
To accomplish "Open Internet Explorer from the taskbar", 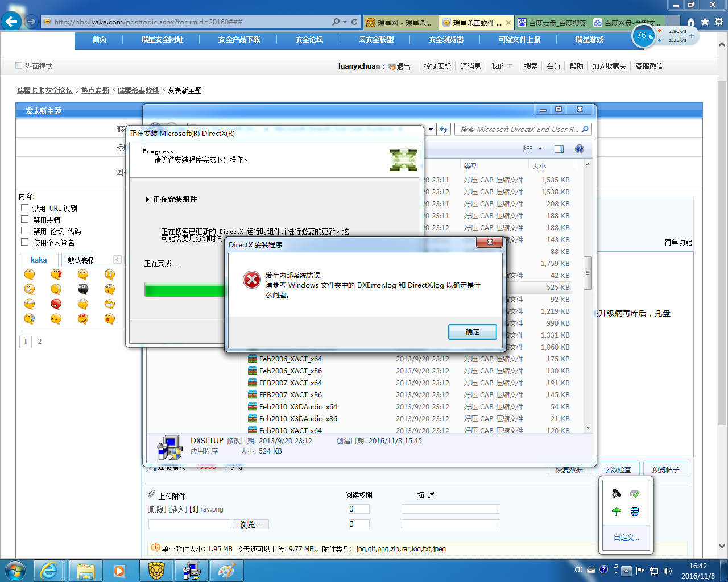I will [49, 571].
